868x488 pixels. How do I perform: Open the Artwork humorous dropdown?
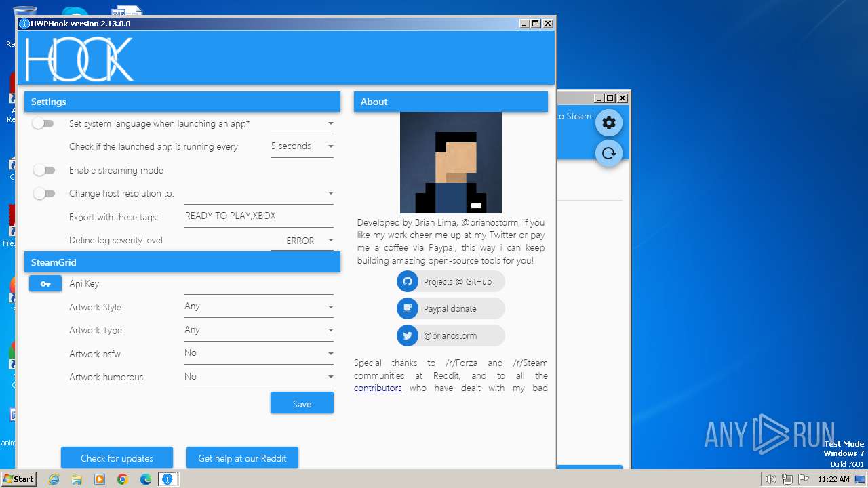point(259,377)
